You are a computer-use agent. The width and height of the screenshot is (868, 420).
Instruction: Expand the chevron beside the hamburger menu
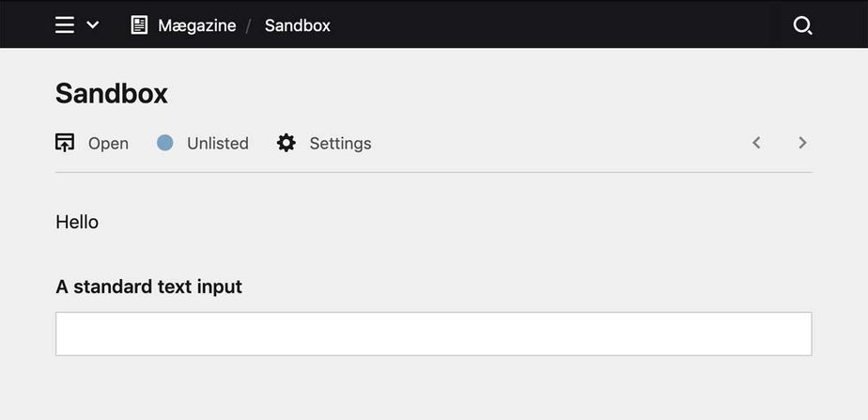pos(93,25)
